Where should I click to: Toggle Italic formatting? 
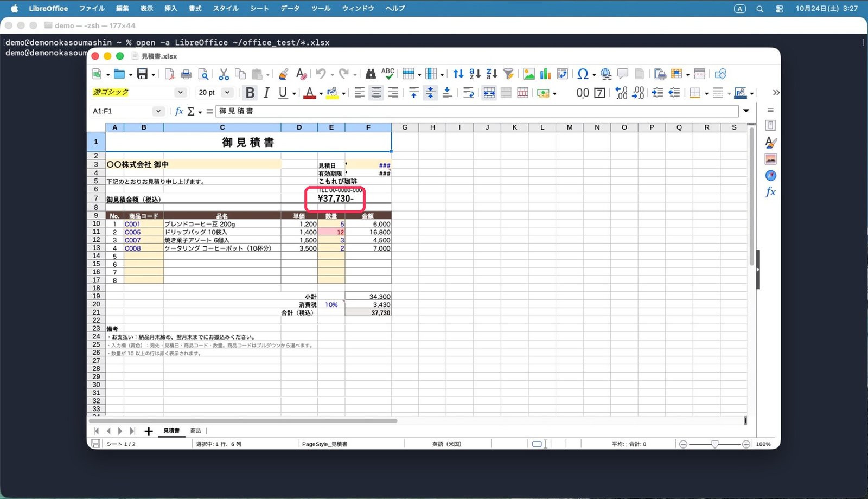point(266,93)
